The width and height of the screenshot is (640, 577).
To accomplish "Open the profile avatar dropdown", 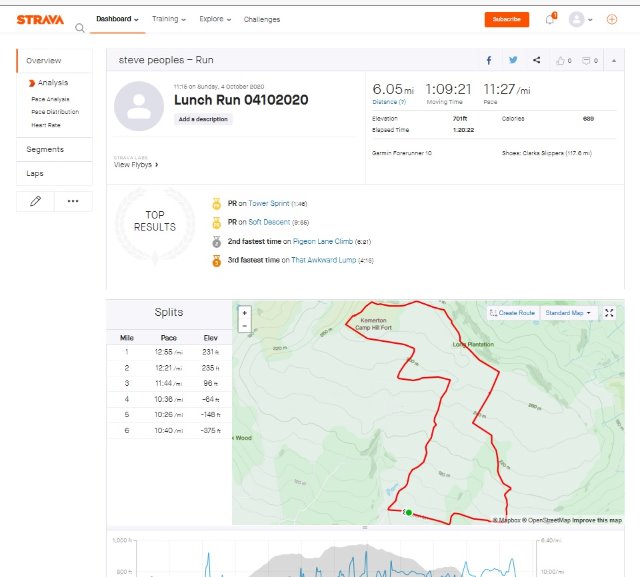I will 580,19.
